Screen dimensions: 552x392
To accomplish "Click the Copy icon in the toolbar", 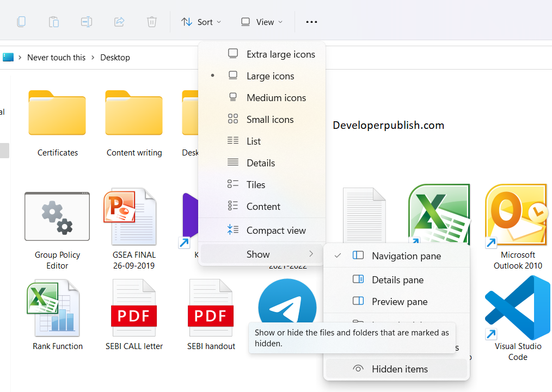I will pos(21,22).
